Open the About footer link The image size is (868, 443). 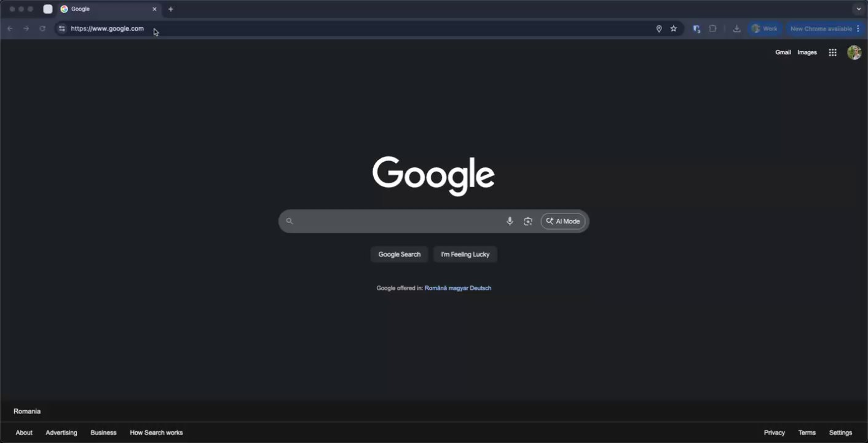coord(24,433)
